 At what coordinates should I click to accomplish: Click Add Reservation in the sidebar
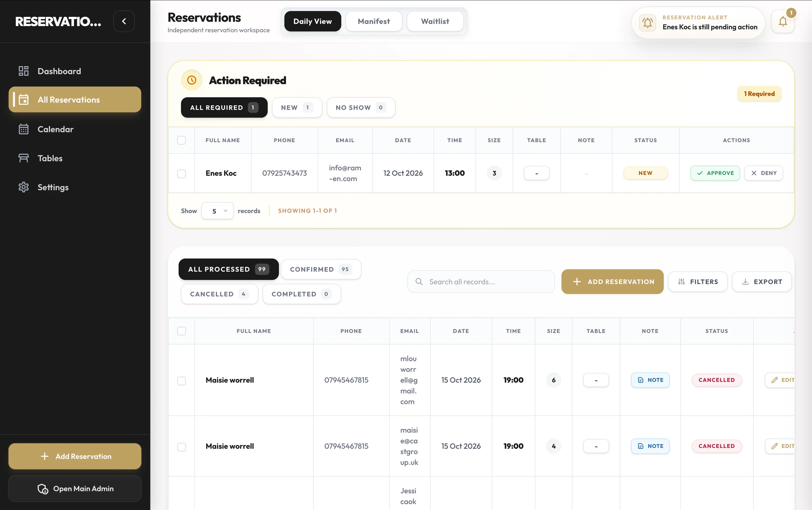(x=75, y=456)
